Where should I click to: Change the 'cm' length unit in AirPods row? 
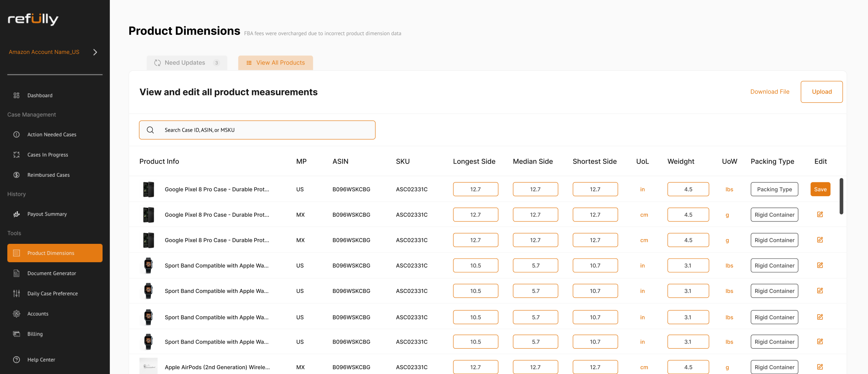coord(644,367)
